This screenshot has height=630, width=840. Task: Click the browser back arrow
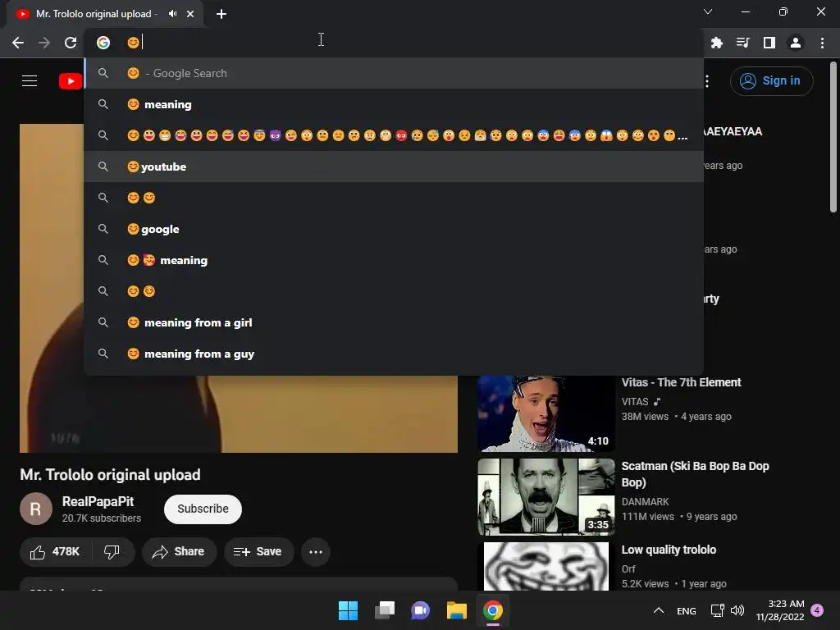tap(18, 43)
